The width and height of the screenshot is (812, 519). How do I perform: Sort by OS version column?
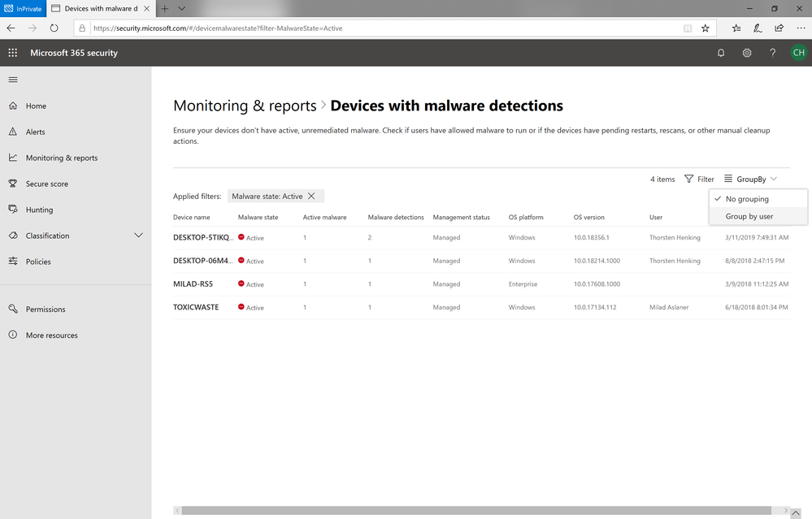pyautogui.click(x=588, y=218)
